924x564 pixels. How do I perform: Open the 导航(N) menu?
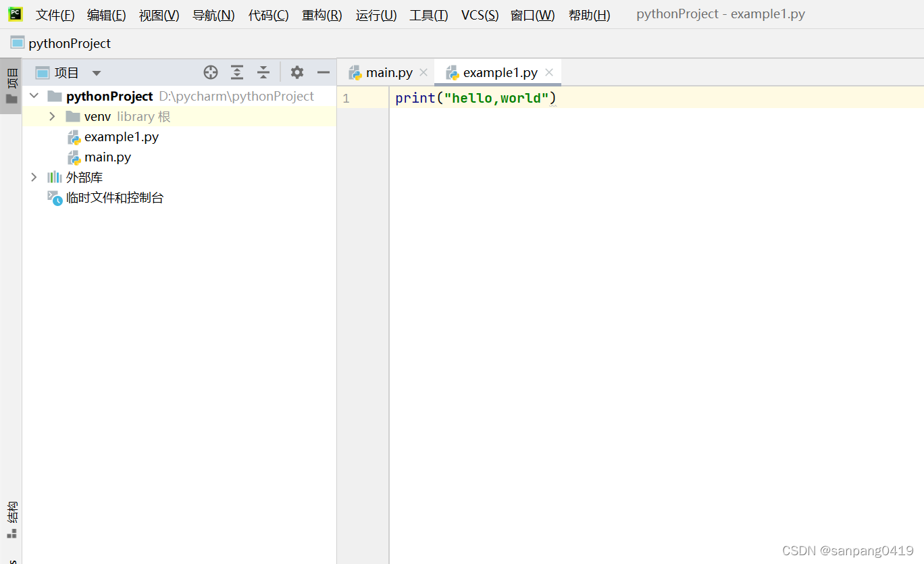tap(213, 15)
